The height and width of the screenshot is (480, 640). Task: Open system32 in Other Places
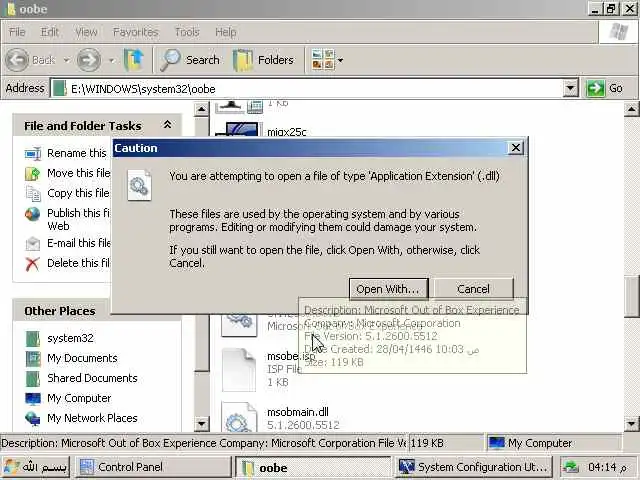coord(70,338)
